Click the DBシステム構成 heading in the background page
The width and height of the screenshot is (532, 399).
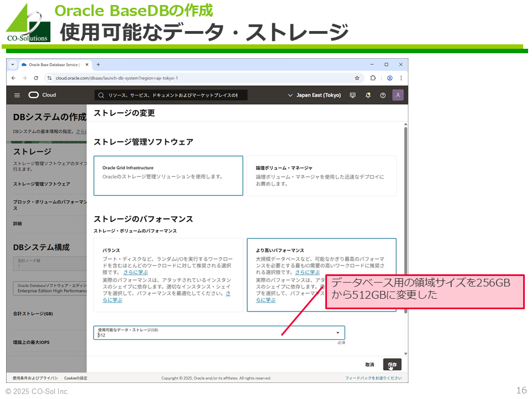pos(42,247)
